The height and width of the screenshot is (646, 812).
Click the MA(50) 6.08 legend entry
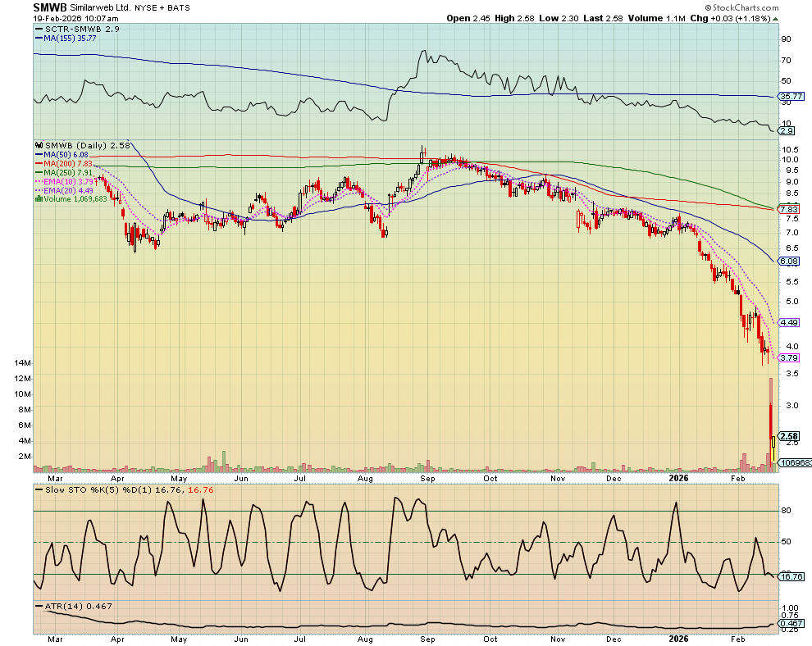pos(62,154)
